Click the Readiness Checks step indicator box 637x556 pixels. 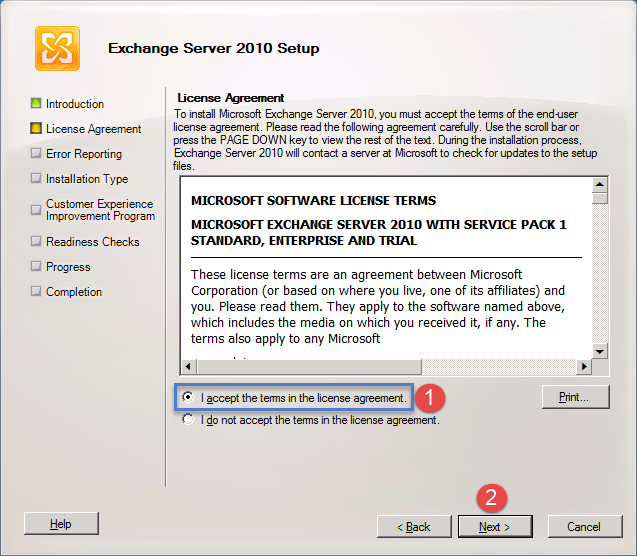tap(36, 241)
